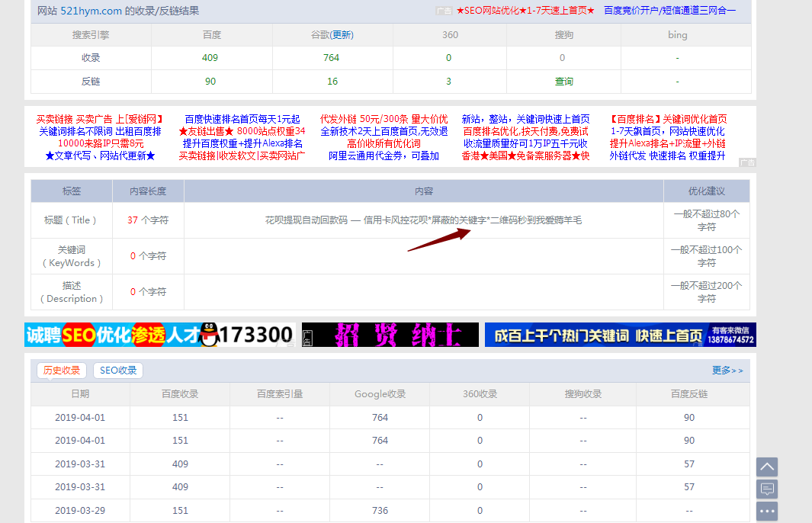The height and width of the screenshot is (523, 812).
Task: Click the back-to-top arrow icon
Action: [767, 467]
